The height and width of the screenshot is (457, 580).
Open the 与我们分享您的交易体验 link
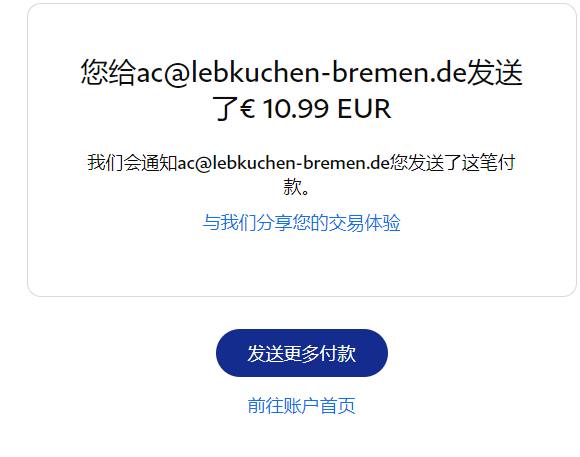[301, 223]
